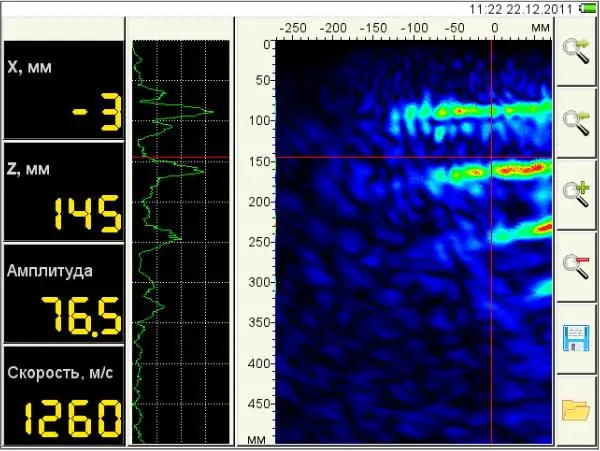Image resolution: width=600 pixels, height=451 pixels.
Task: Click the horizontal red cursor line in A-scan
Action: coord(181,157)
